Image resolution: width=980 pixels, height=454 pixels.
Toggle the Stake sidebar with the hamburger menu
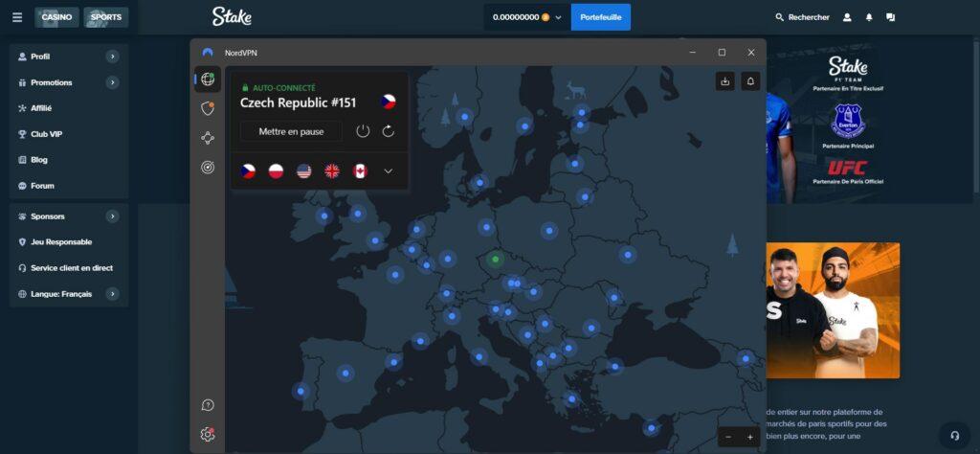[16, 17]
